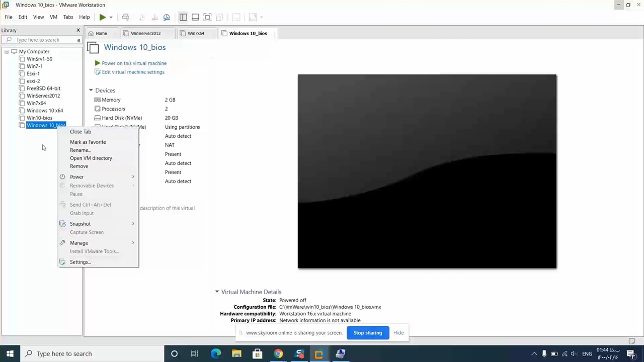Image resolution: width=644 pixels, height=362 pixels.
Task: Switch to the WinServer2012 tab
Action: pos(145,33)
